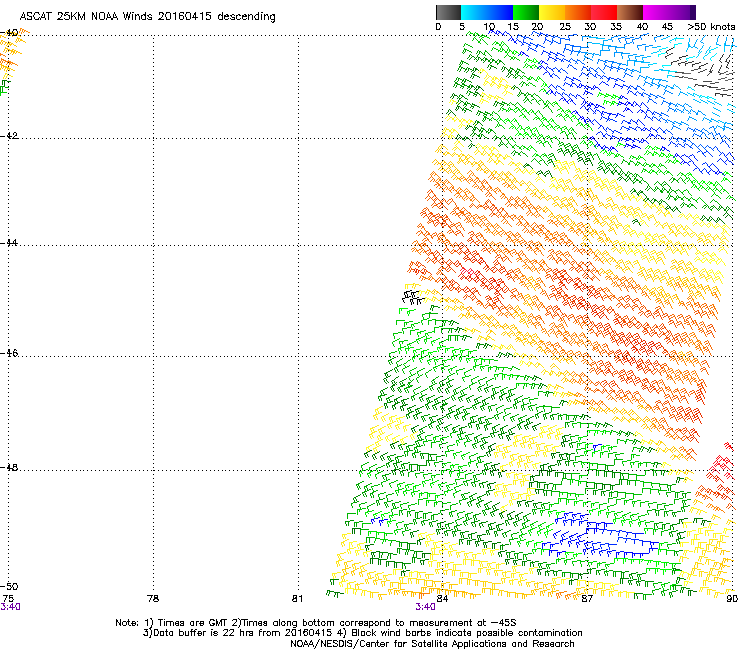Click the '-48' latitude axis label
Viewport: 740px width, 650px height.
(x=9, y=467)
